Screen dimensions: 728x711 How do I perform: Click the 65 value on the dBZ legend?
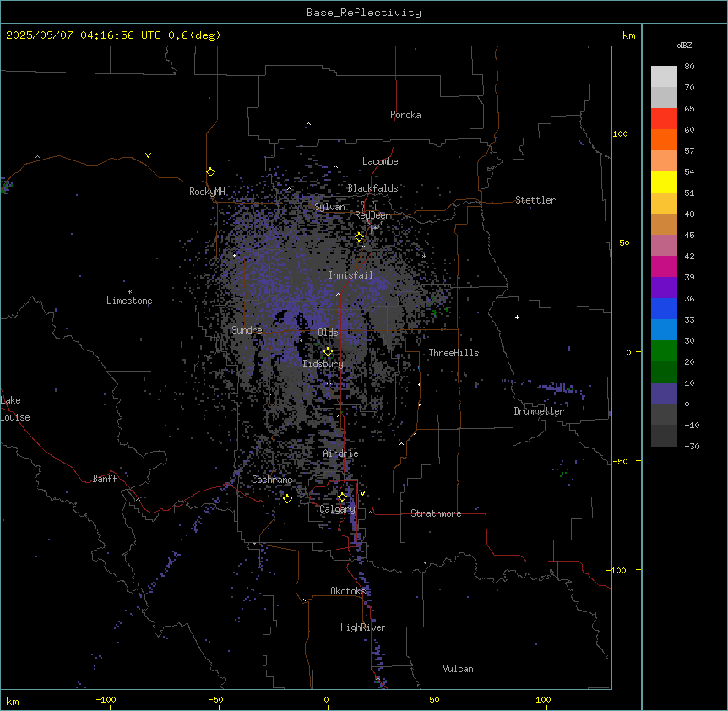pos(689,109)
